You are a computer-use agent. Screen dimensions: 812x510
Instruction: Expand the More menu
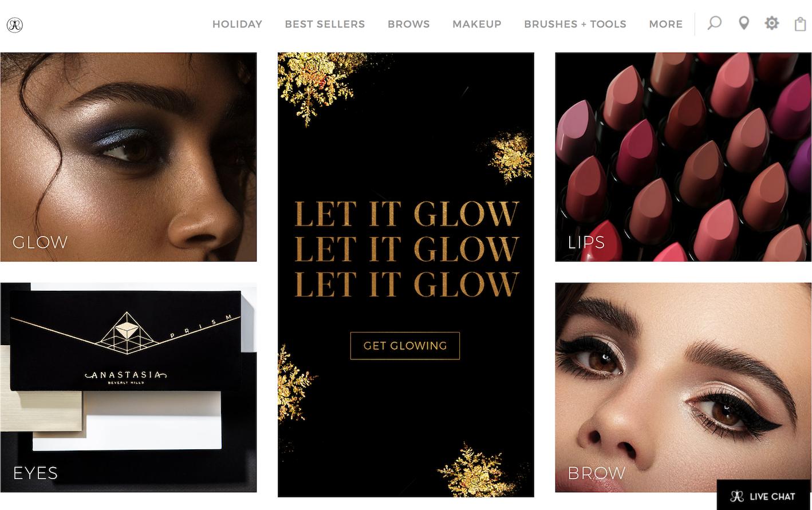click(x=665, y=24)
